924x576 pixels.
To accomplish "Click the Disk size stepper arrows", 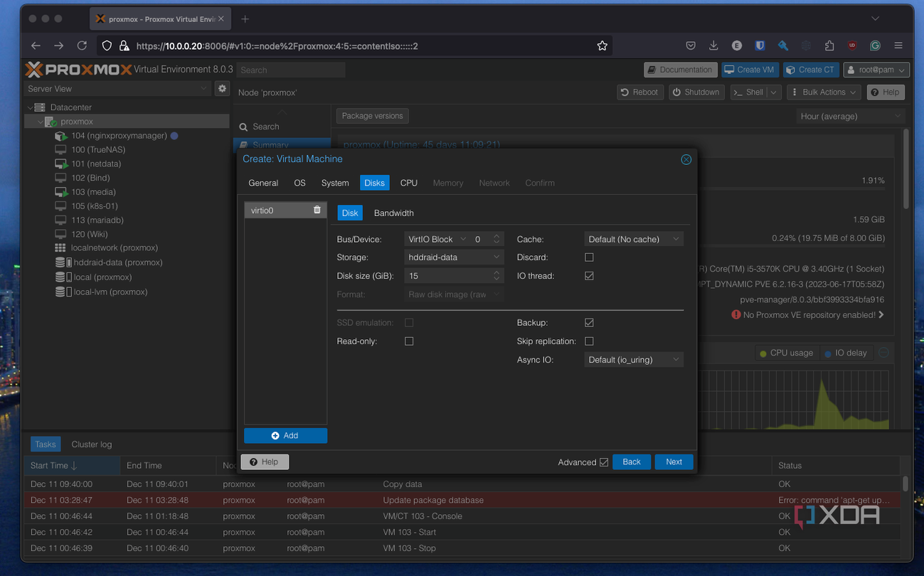I will pos(496,276).
